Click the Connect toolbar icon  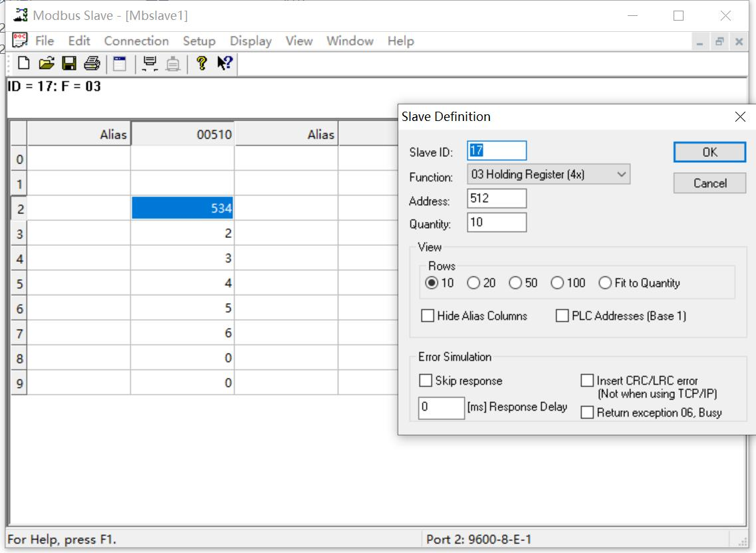150,63
